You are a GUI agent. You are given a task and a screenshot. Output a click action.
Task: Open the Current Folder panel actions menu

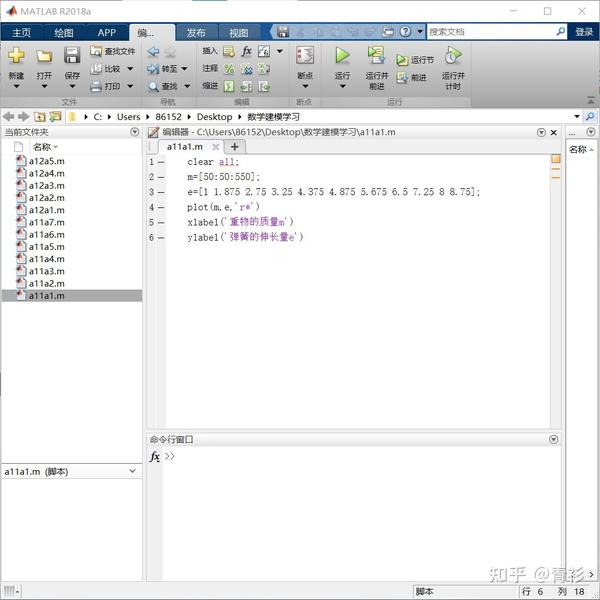pyautogui.click(x=135, y=132)
